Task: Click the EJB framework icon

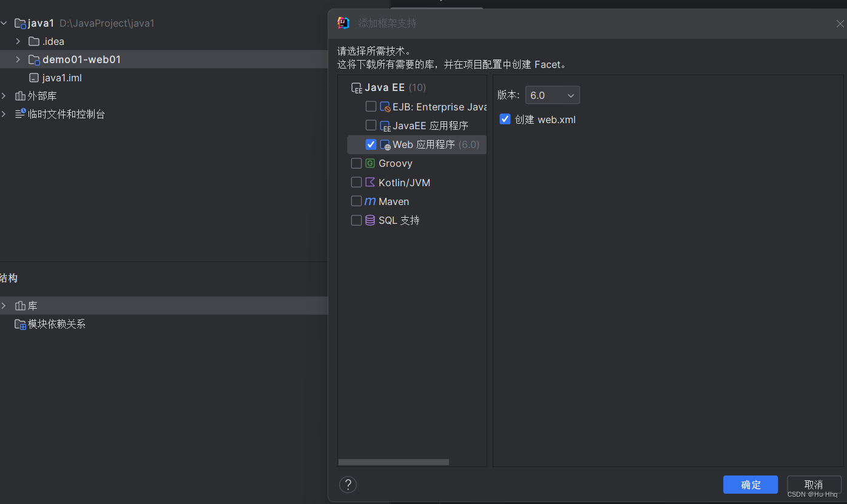Action: (384, 106)
